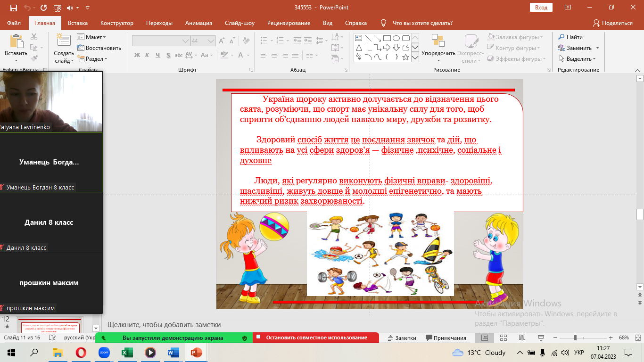Click Восстановить slide reset button
Image resolution: width=644 pixels, height=362 pixels.
pos(99,48)
